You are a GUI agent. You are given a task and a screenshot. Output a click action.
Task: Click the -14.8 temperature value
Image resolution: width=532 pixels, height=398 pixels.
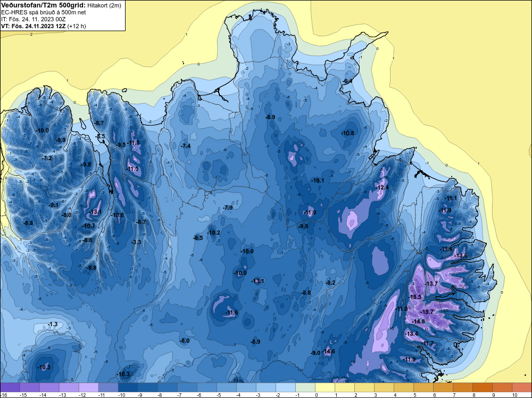click(418, 321)
